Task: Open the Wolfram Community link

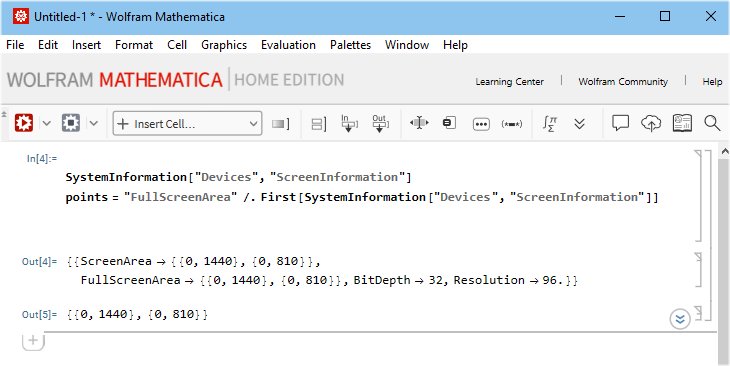Action: (623, 81)
